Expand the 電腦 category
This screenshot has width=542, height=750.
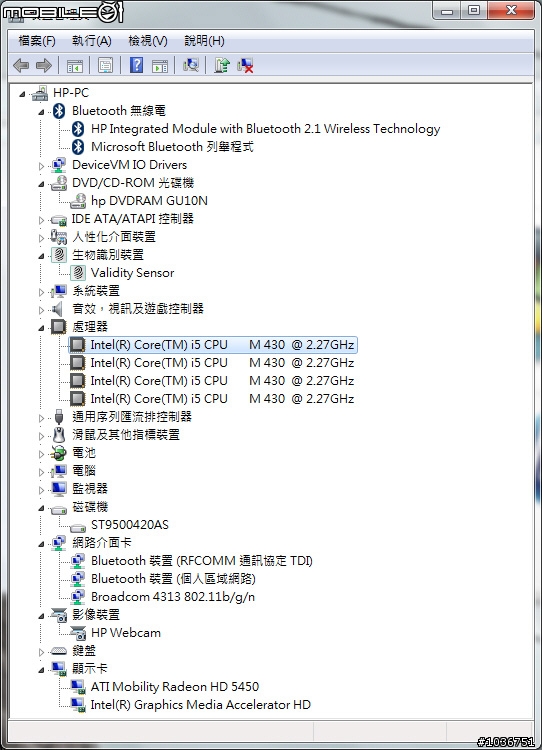click(x=41, y=472)
